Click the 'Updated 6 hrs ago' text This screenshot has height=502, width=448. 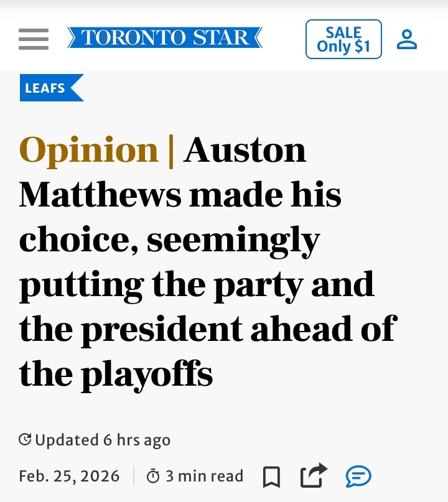coord(103,440)
